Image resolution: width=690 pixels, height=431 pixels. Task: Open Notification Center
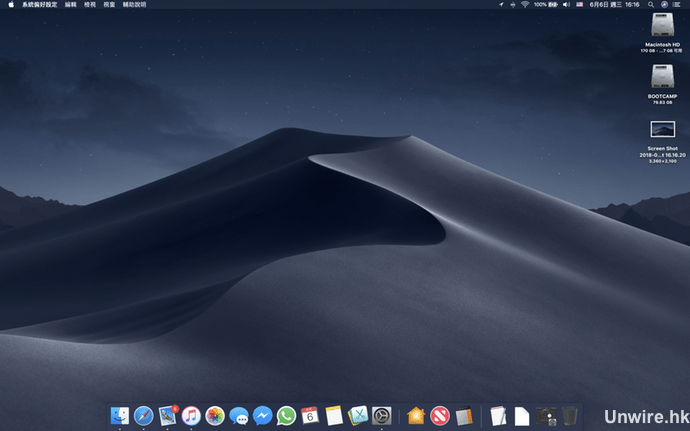676,4
